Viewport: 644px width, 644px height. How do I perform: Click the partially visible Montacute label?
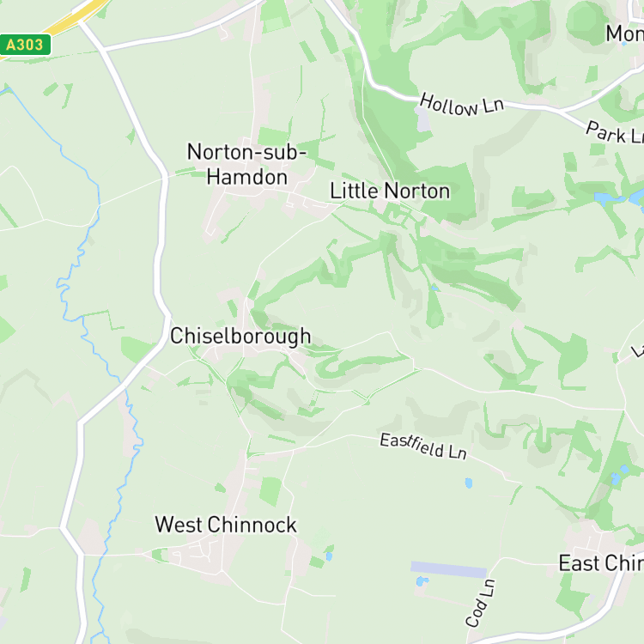click(625, 33)
